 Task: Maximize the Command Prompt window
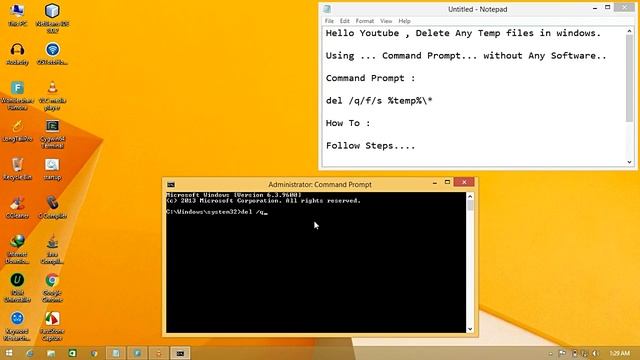pos(447,182)
